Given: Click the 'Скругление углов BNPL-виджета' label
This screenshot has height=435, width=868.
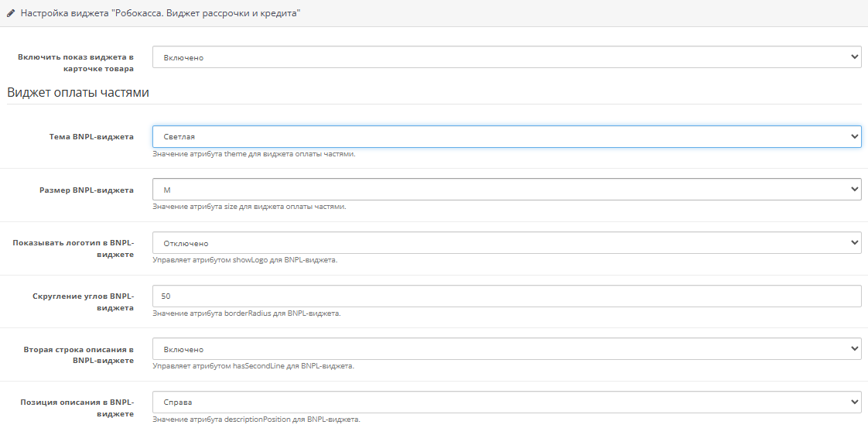Looking at the screenshot, I should tap(83, 301).
